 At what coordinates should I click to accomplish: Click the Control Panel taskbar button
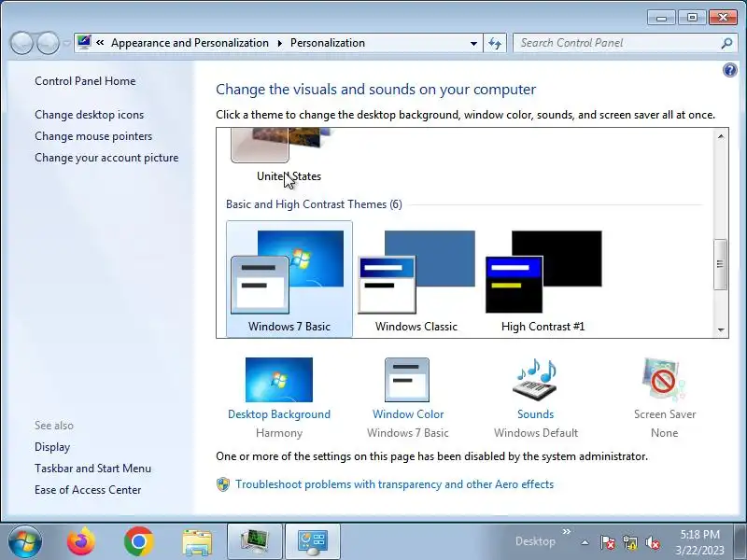pyautogui.click(x=313, y=541)
